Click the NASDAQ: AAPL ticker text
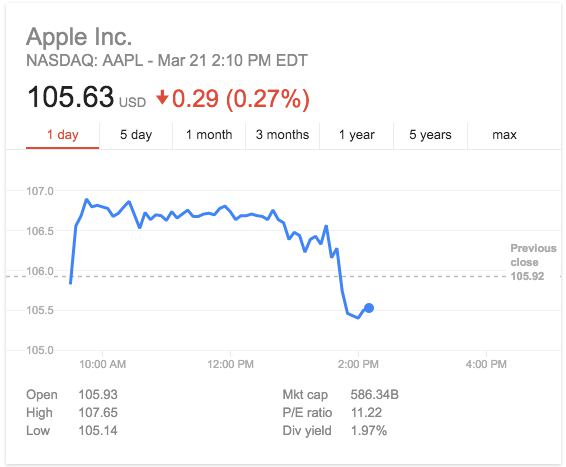 (x=84, y=61)
